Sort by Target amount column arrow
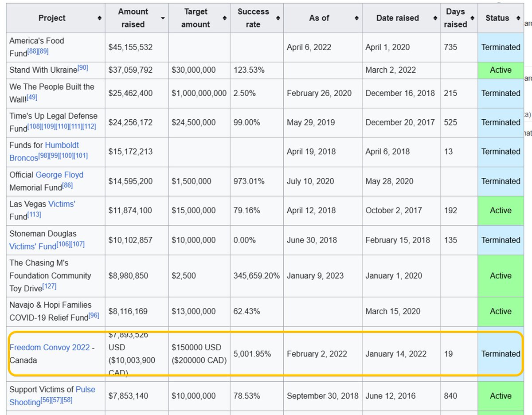The width and height of the screenshot is (532, 415). 225,18
